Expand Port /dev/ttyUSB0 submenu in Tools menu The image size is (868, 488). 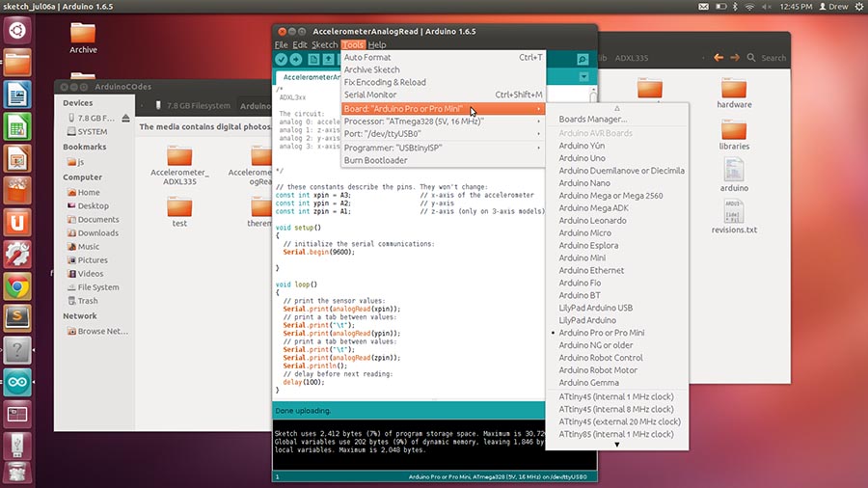[x=443, y=134]
